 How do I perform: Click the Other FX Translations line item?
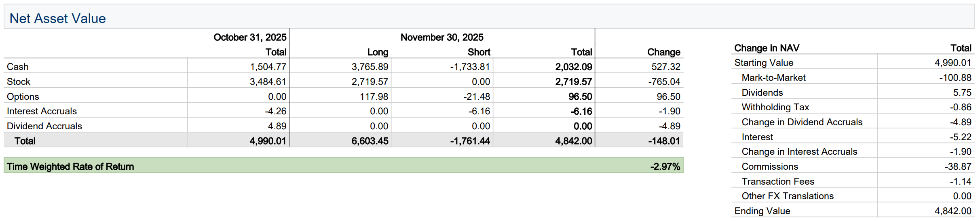[x=788, y=196]
